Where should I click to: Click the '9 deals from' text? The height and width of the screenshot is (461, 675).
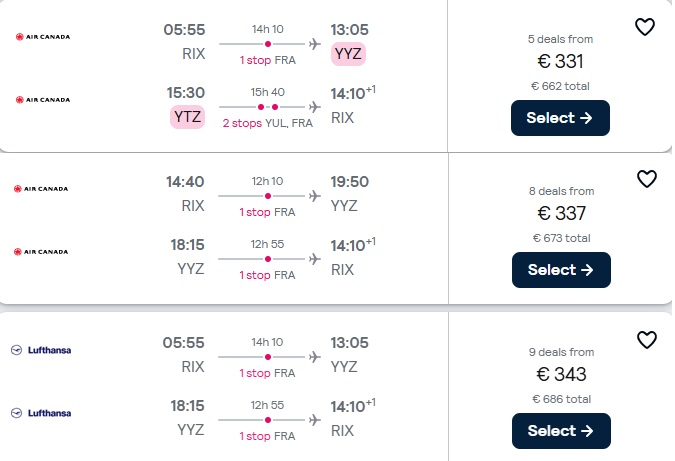coord(561,352)
